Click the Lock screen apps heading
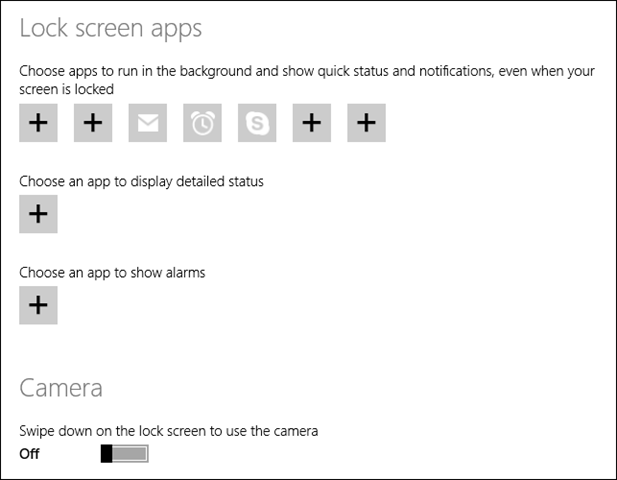This screenshot has width=617, height=480. tap(111, 29)
